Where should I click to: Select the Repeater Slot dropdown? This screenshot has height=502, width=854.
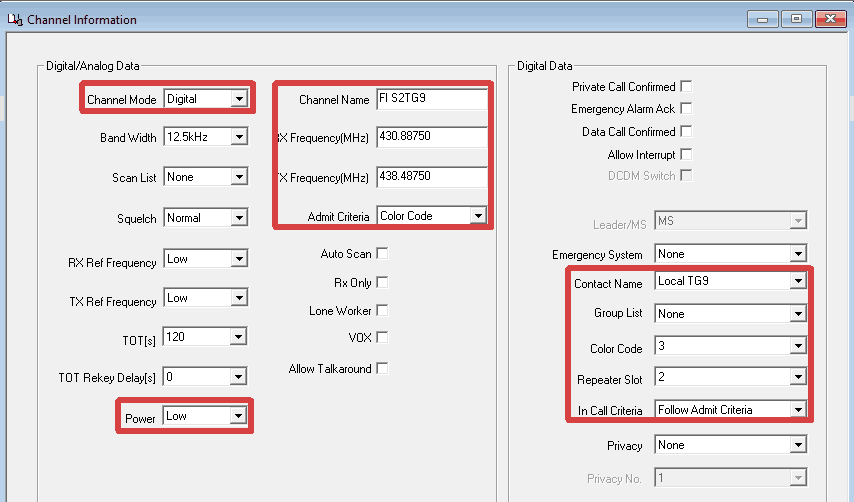point(730,378)
